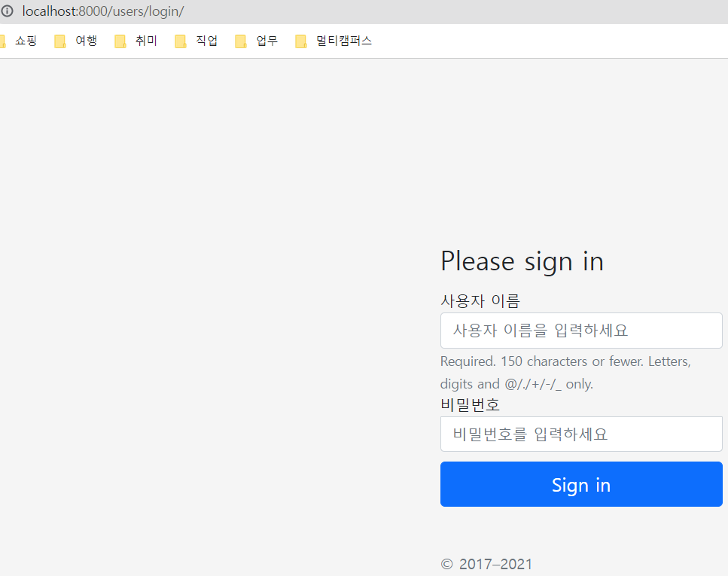This screenshot has height=576, width=728.
Task: Click the site info icon in address bar
Action: tap(7, 11)
